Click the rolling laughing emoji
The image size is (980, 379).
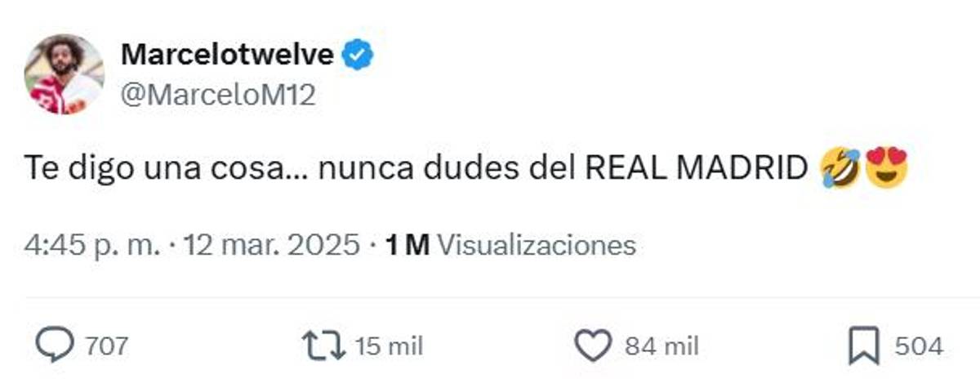click(841, 171)
